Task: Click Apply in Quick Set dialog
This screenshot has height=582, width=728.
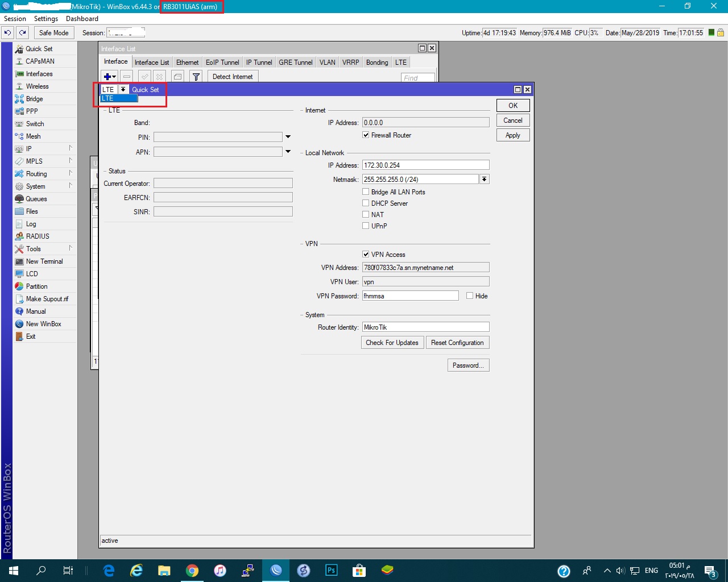Action: tap(513, 135)
